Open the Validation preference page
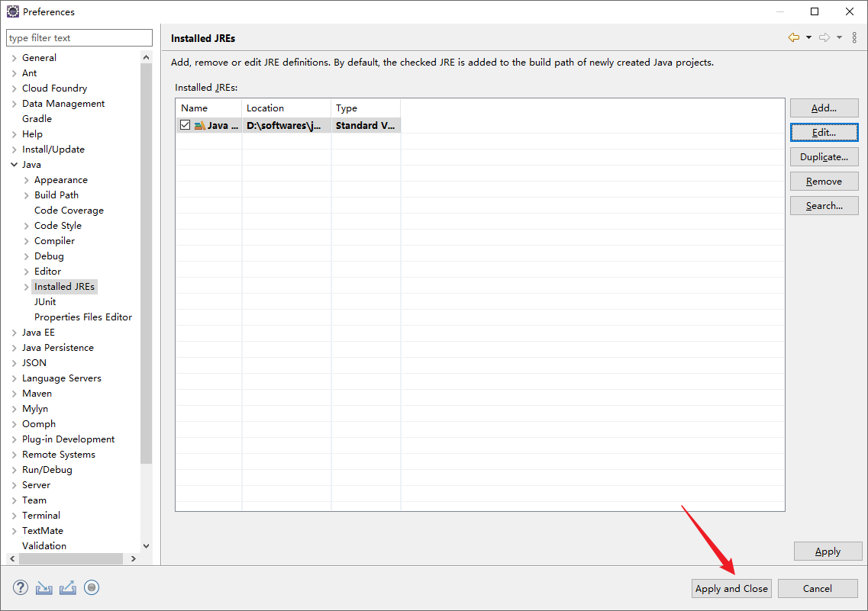Viewport: 868px width, 611px height. tap(44, 546)
